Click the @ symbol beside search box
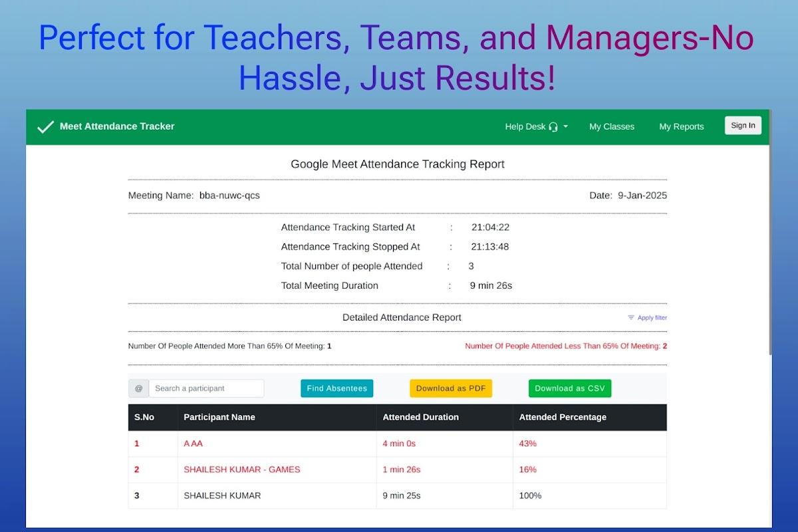798x532 pixels. [x=138, y=388]
